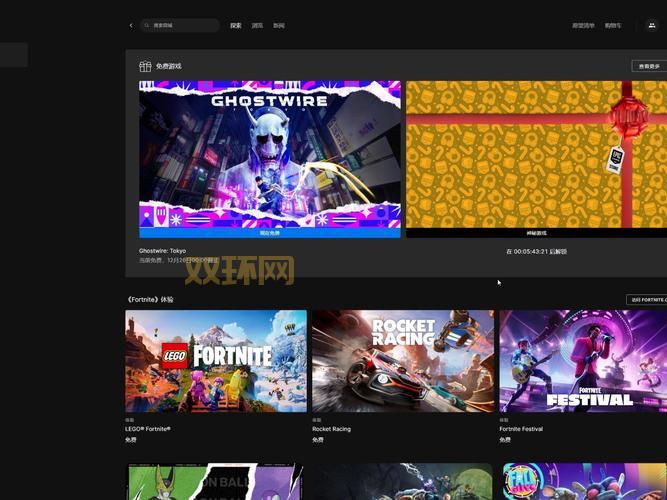The image size is (667, 500).
Task: Switch to the 探索 tab
Action: 236,25
